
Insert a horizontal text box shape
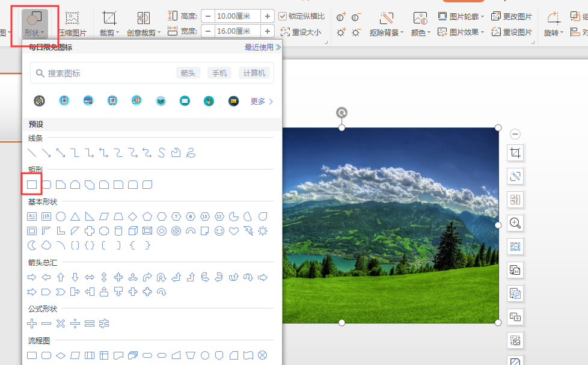32,216
